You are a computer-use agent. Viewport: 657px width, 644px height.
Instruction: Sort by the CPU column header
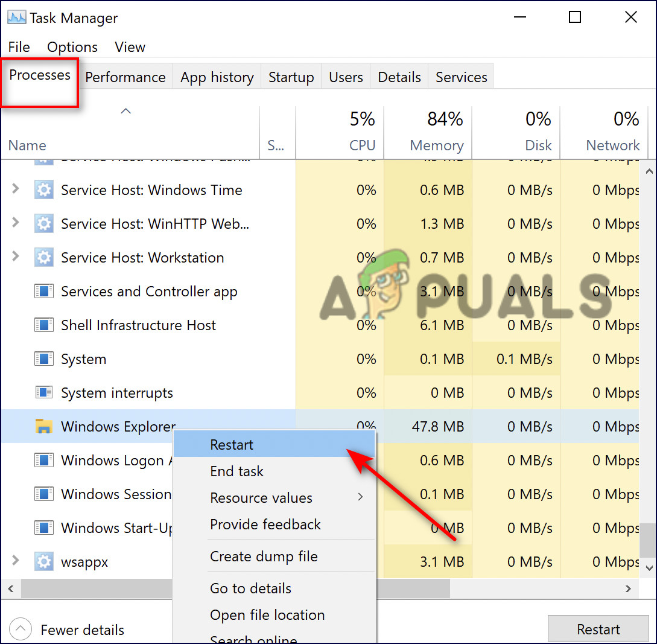(x=340, y=133)
